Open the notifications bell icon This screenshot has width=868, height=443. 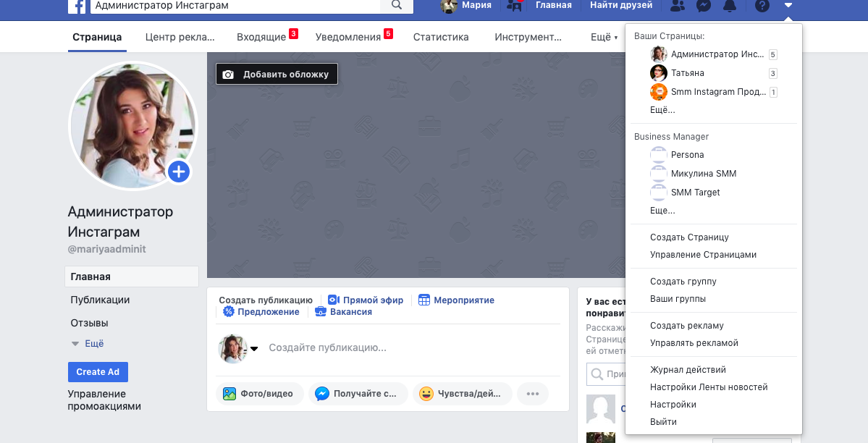[730, 6]
